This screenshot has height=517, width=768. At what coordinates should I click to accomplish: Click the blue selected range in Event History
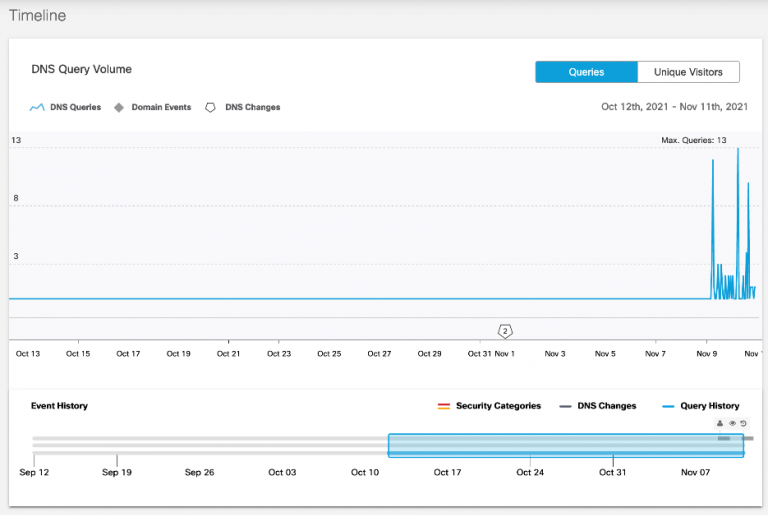click(x=565, y=446)
